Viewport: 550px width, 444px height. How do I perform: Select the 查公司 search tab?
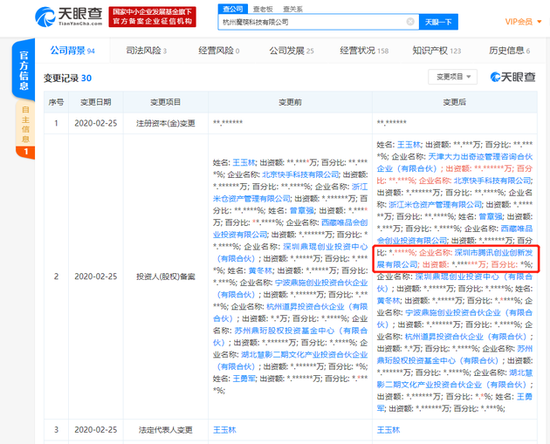(233, 9)
